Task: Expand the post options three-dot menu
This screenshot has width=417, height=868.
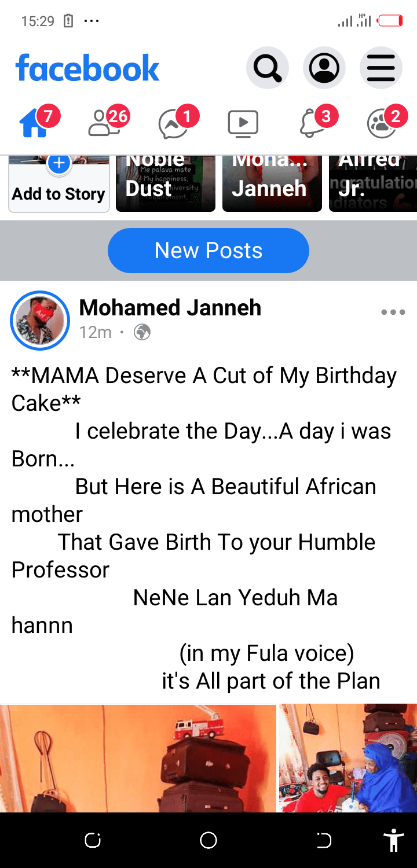Action: coord(393,312)
